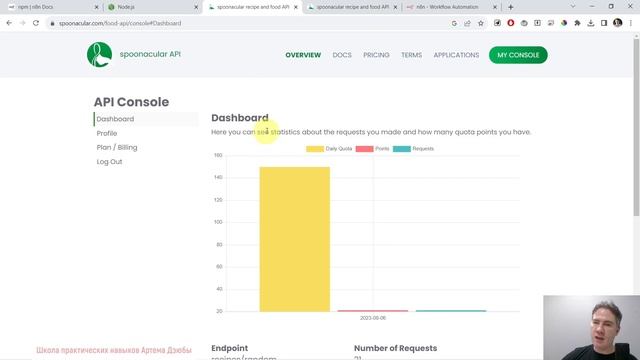Bookmark this page with the star icon
This screenshot has width=640, height=360.
481,23
